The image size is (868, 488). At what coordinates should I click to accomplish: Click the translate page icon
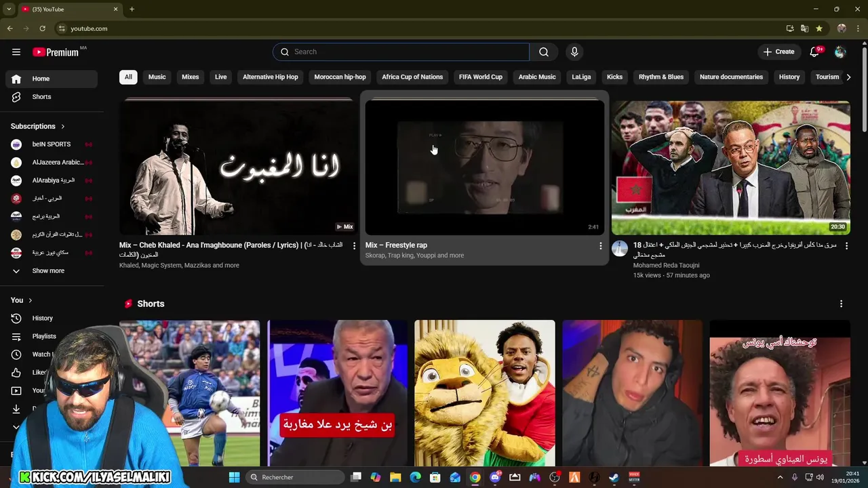point(804,28)
